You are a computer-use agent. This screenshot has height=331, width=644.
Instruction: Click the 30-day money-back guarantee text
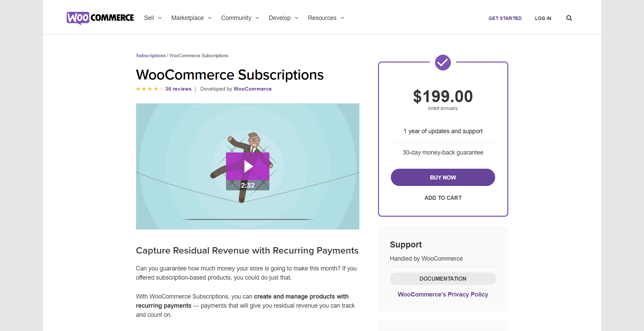[443, 152]
